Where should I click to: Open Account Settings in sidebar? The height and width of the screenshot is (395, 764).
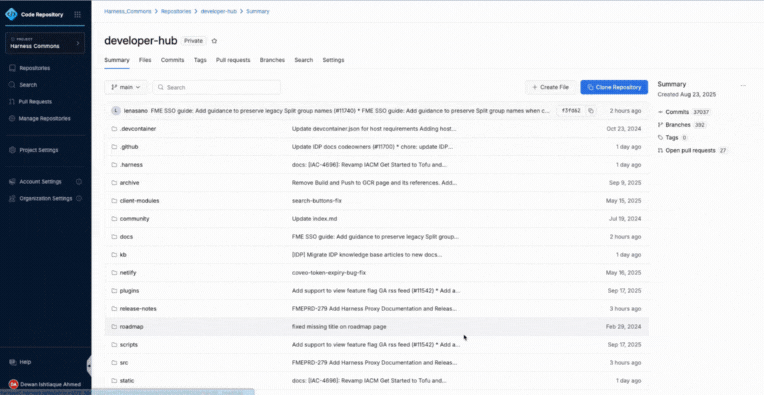pyautogui.click(x=40, y=182)
